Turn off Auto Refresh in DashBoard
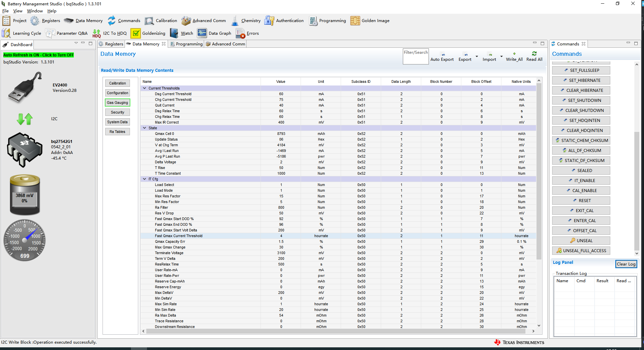Screen dimensions: 644x350 pyautogui.click(x=38, y=55)
